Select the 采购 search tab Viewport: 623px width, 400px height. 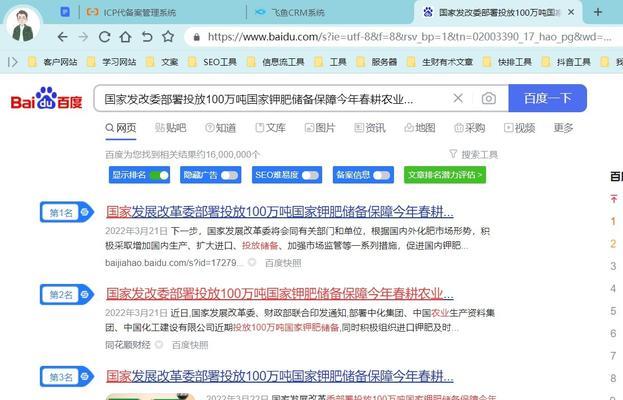pyautogui.click(x=469, y=128)
